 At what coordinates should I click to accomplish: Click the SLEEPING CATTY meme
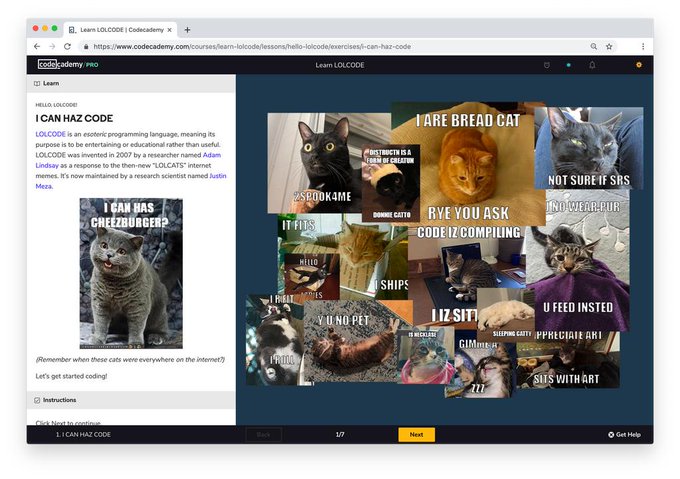coord(506,314)
